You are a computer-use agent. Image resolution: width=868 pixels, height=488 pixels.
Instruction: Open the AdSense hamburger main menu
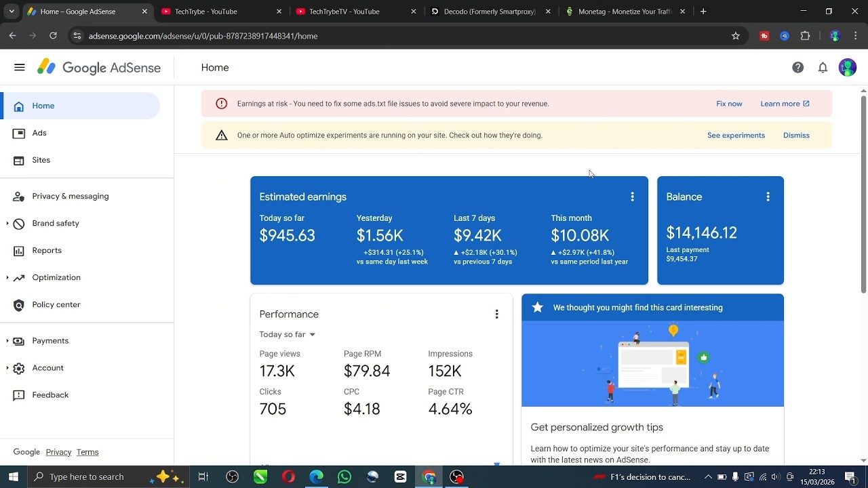coord(19,67)
